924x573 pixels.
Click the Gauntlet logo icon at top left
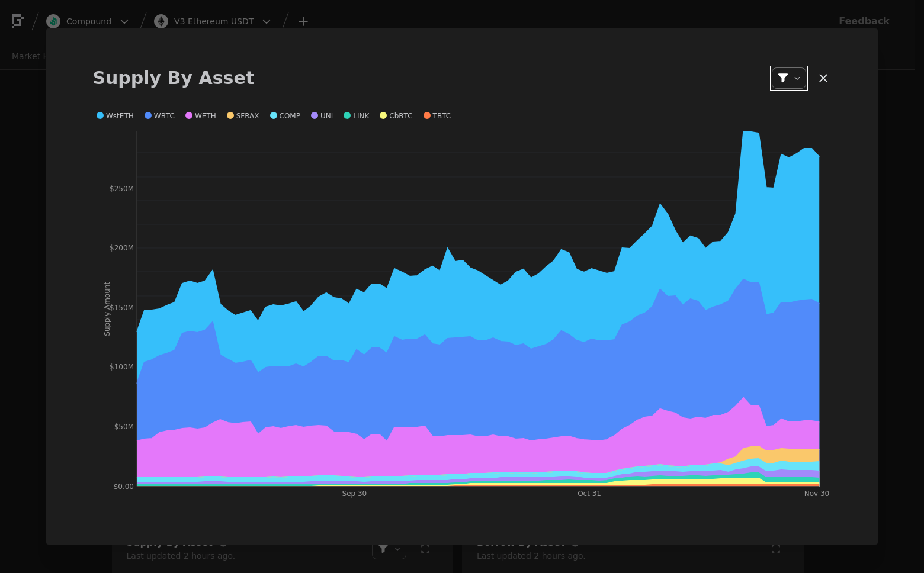pyautogui.click(x=18, y=21)
